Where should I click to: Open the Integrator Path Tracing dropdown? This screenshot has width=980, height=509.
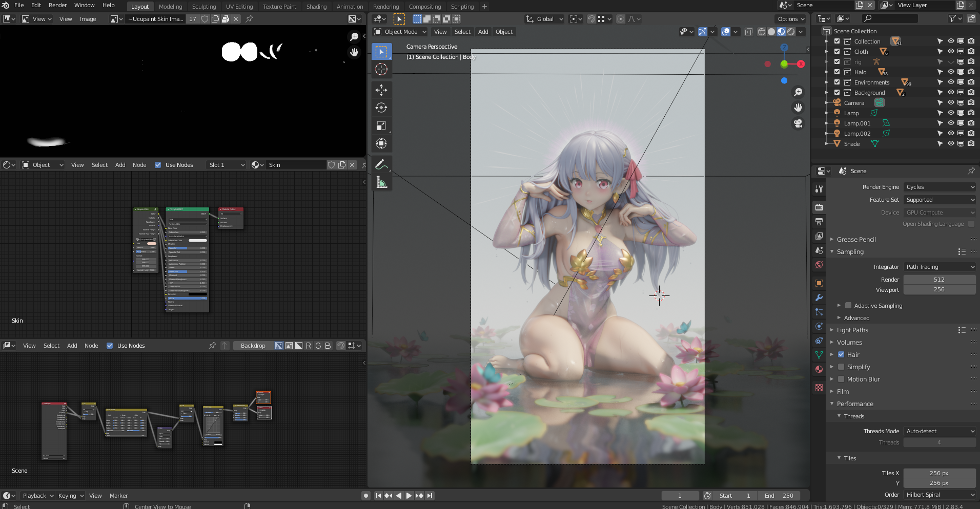point(940,267)
